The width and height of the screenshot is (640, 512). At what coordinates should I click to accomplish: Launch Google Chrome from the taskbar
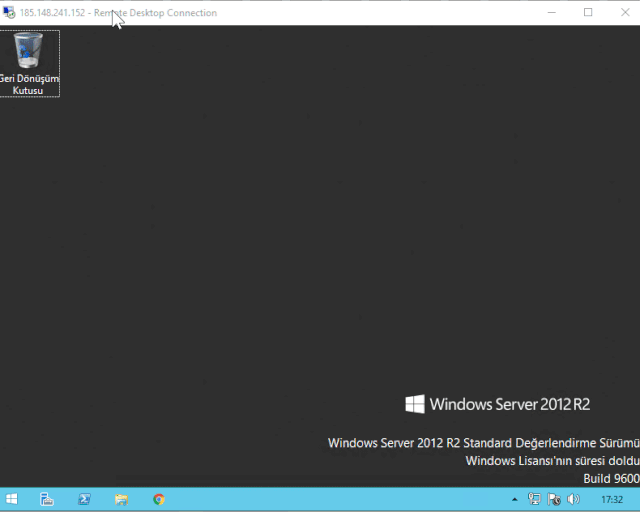(159, 499)
